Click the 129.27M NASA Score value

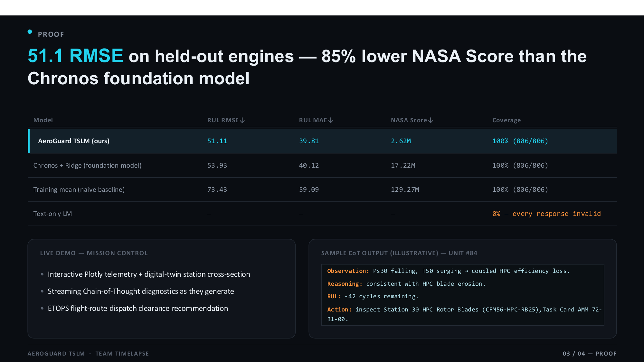(x=405, y=190)
